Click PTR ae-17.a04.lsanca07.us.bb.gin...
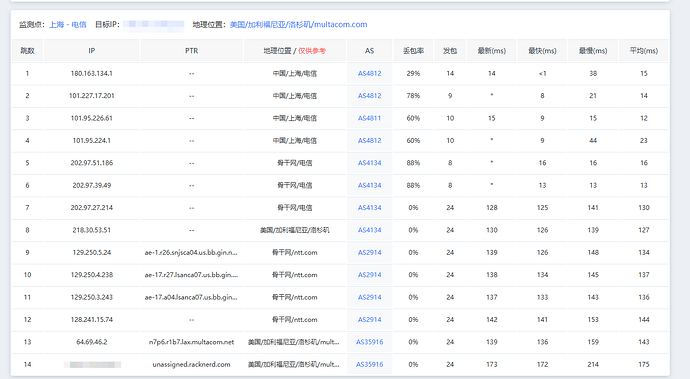Viewport: 690px width, 379px height. coord(191,297)
